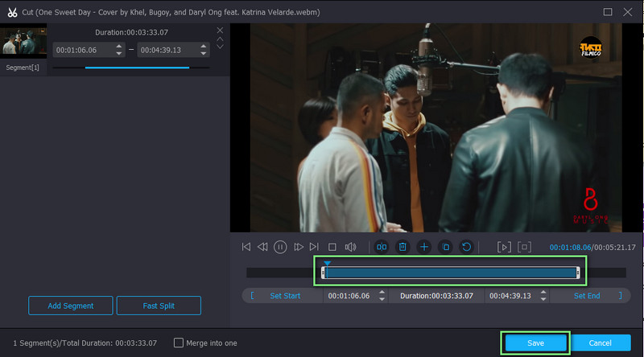Save the cut video
Viewport: 644px width, 357px height.
click(x=535, y=343)
